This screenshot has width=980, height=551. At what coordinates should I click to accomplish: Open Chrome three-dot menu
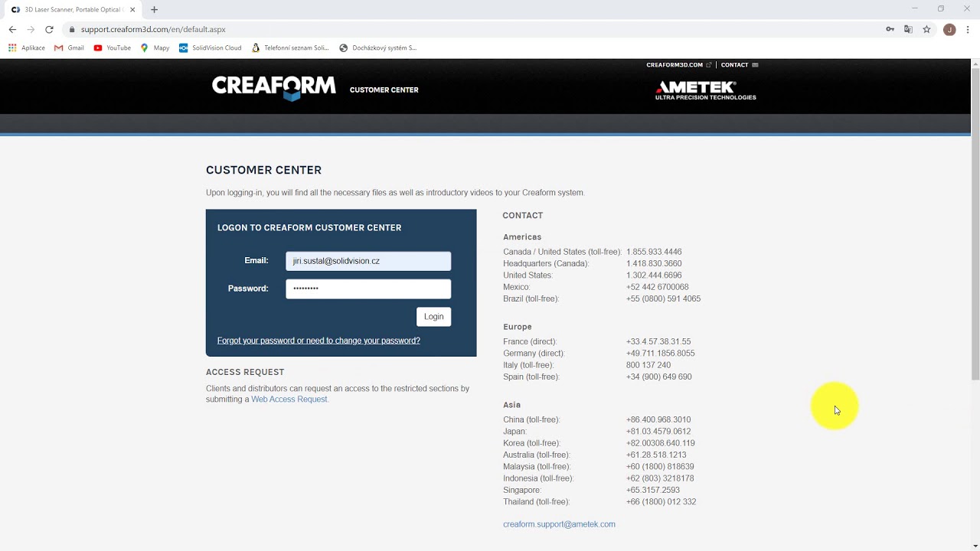[x=968, y=29]
